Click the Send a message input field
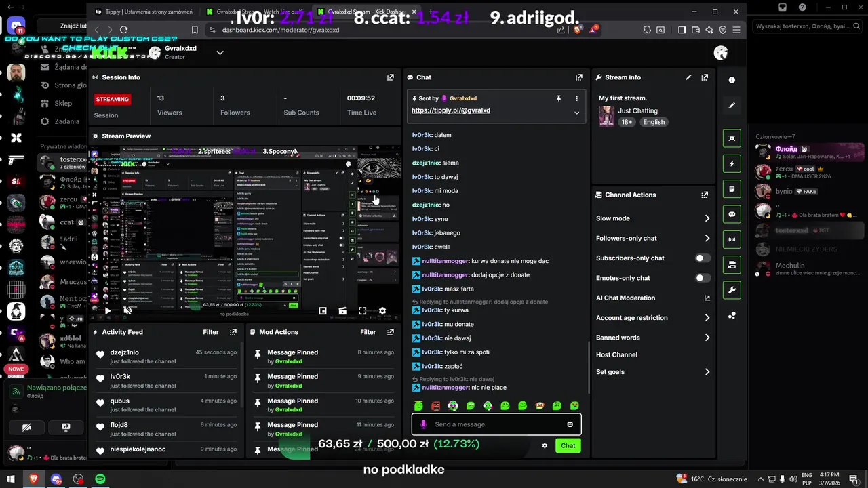This screenshot has height=488, width=868. coord(496,424)
